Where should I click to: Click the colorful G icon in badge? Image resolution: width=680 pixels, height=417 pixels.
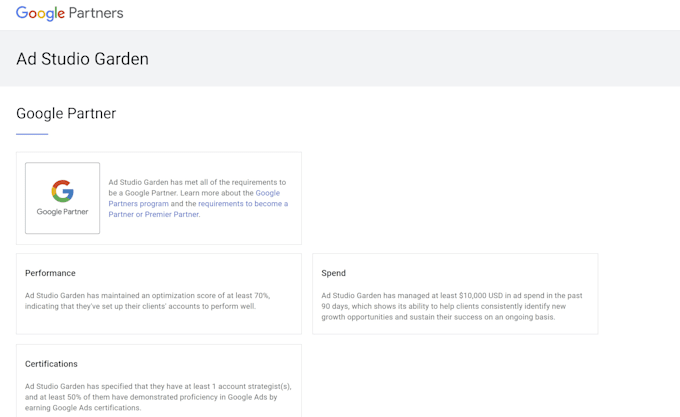point(62,191)
